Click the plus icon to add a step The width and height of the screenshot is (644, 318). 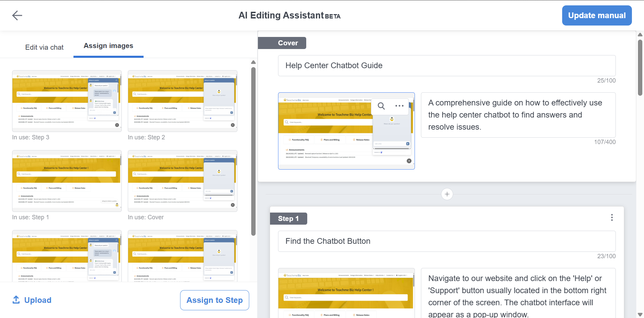[447, 194]
